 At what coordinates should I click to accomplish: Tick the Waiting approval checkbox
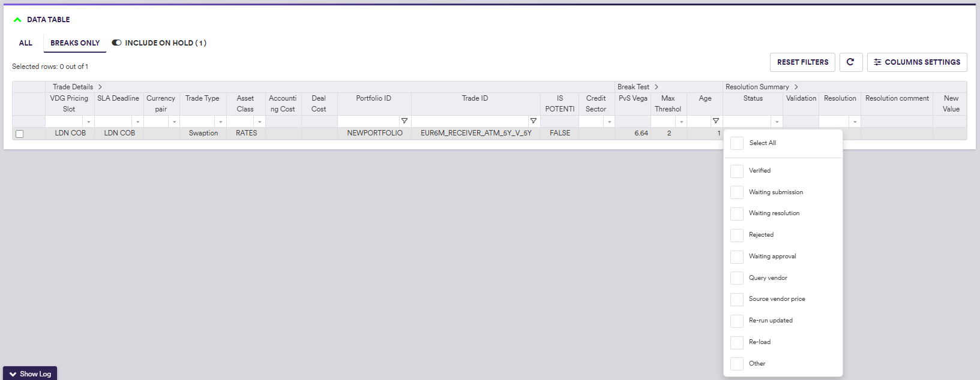[x=737, y=257]
